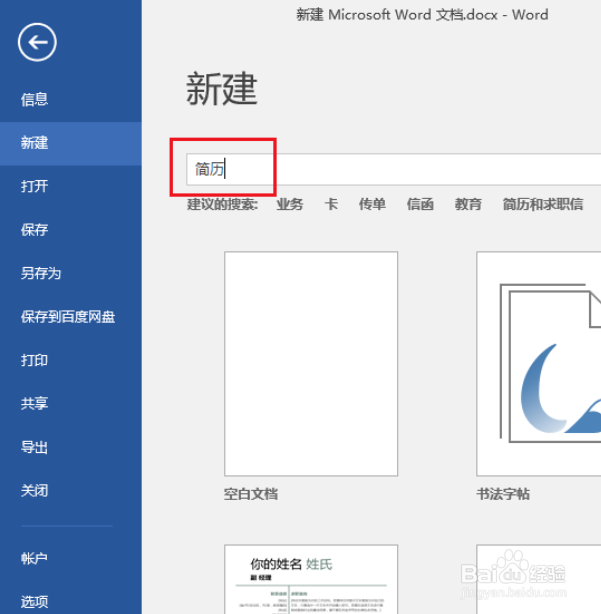
Task: Click suggested search 卡
Action: (331, 204)
